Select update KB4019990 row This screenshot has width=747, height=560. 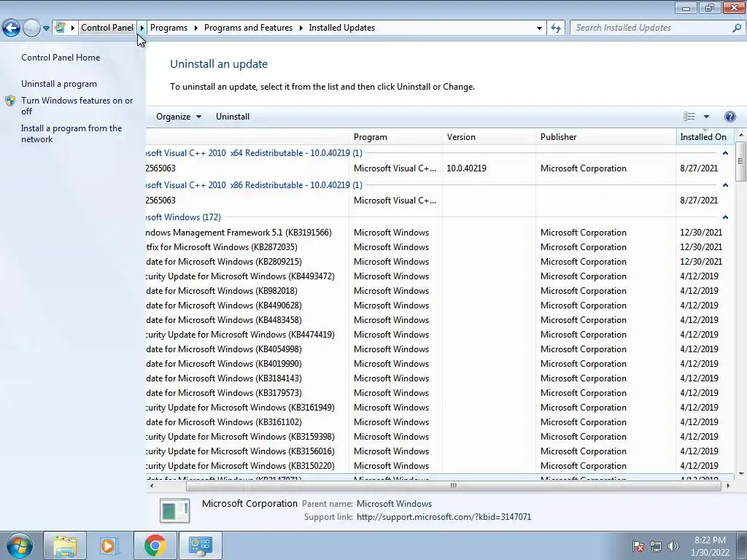coord(440,364)
